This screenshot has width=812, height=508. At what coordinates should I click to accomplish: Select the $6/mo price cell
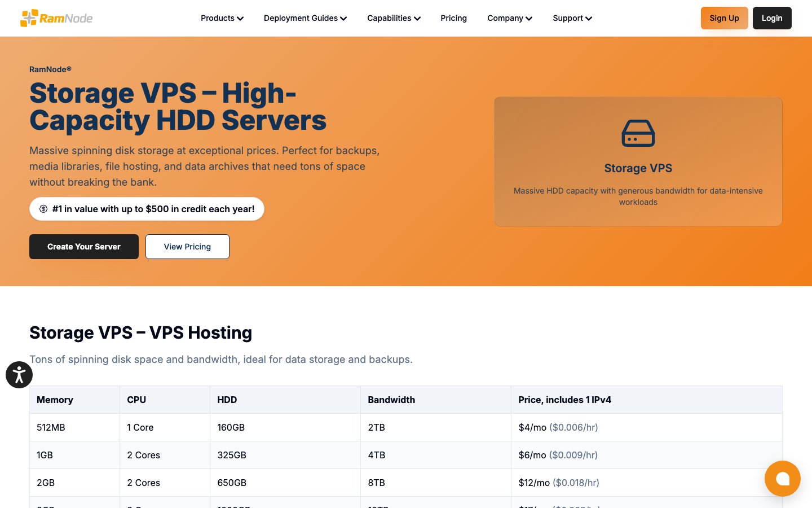pyautogui.click(x=647, y=455)
